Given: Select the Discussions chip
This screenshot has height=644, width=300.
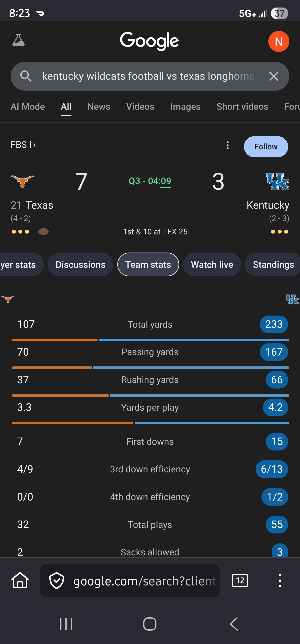Looking at the screenshot, I should [80, 264].
